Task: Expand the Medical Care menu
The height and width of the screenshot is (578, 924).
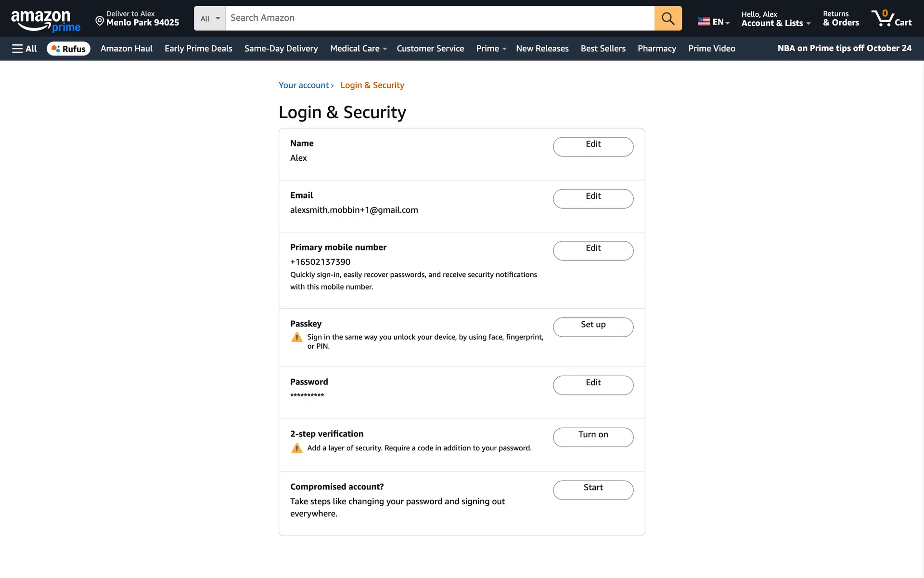Action: point(358,49)
